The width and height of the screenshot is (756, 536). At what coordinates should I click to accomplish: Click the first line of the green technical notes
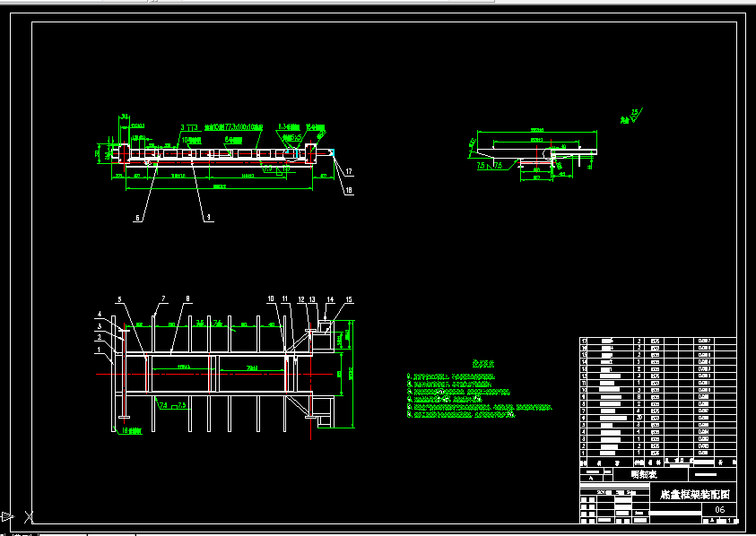tap(451, 376)
